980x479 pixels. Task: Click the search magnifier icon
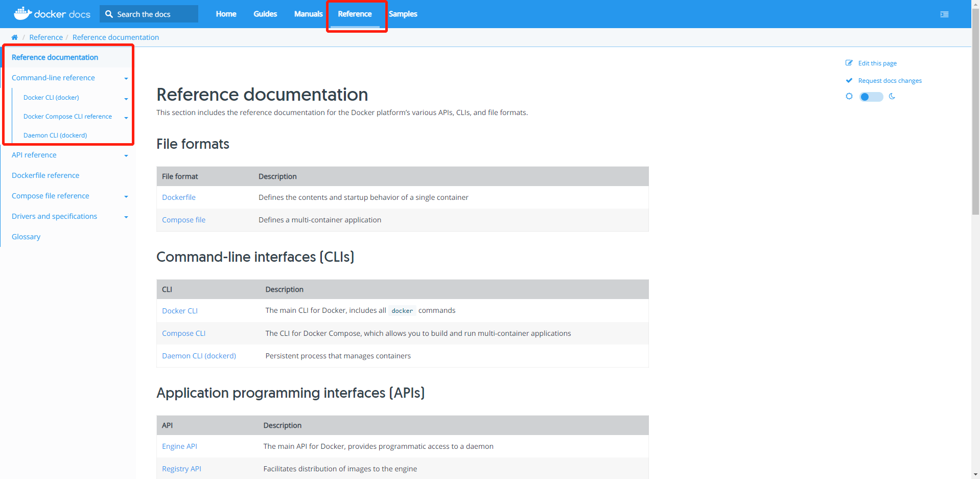[x=109, y=14]
